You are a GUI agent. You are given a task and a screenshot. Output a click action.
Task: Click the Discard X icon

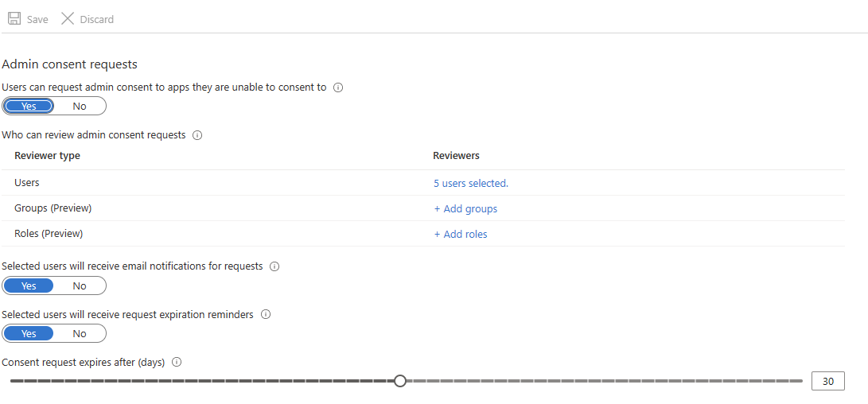68,19
